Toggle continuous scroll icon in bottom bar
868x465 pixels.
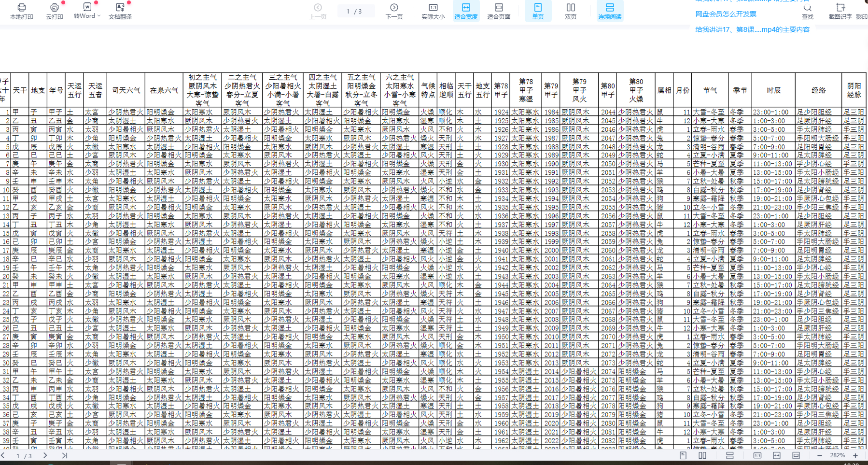point(730,455)
